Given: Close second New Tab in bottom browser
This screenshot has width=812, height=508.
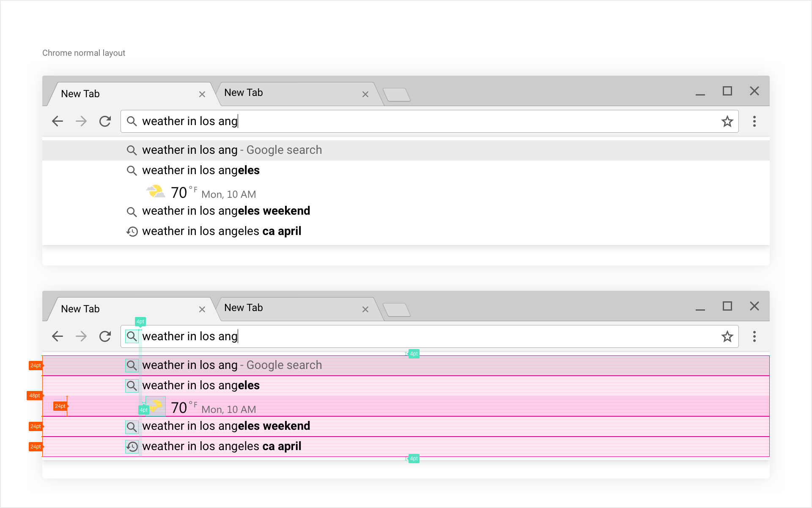Looking at the screenshot, I should point(365,309).
